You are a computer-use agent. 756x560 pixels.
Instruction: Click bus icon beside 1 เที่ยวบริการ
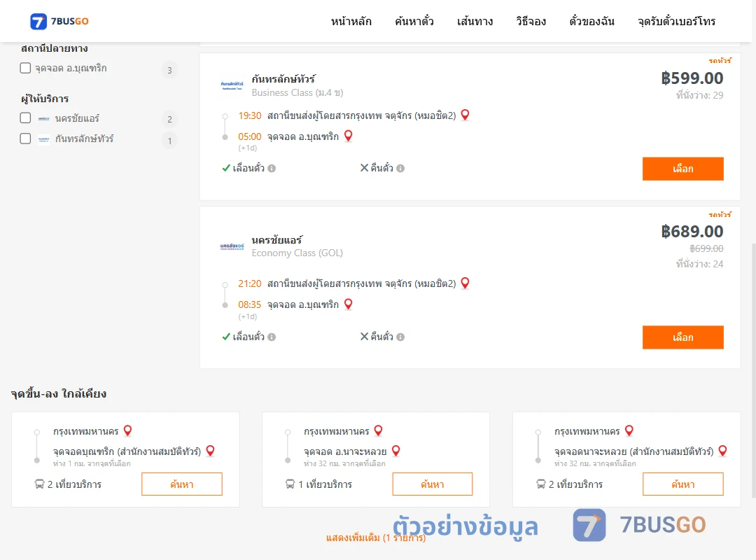290,484
